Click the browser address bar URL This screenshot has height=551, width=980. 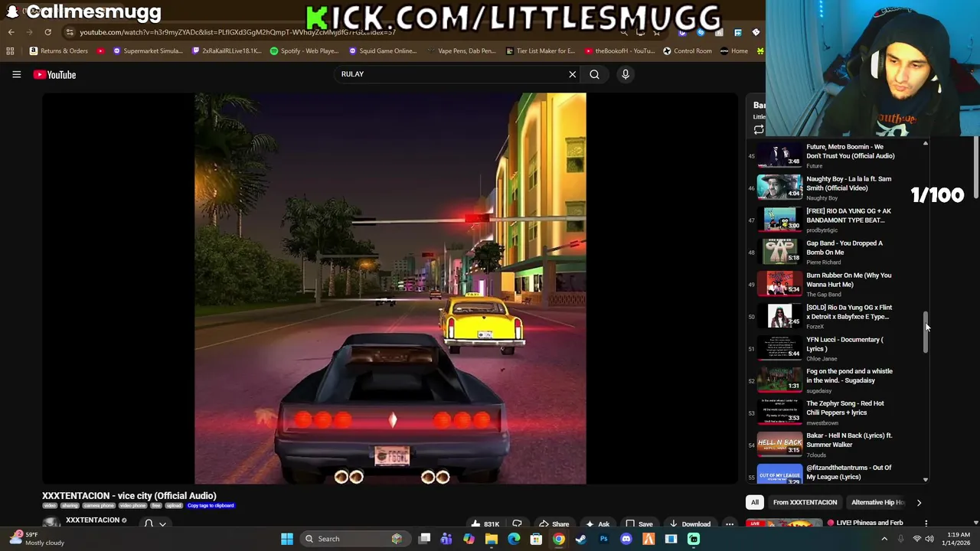coord(237,32)
